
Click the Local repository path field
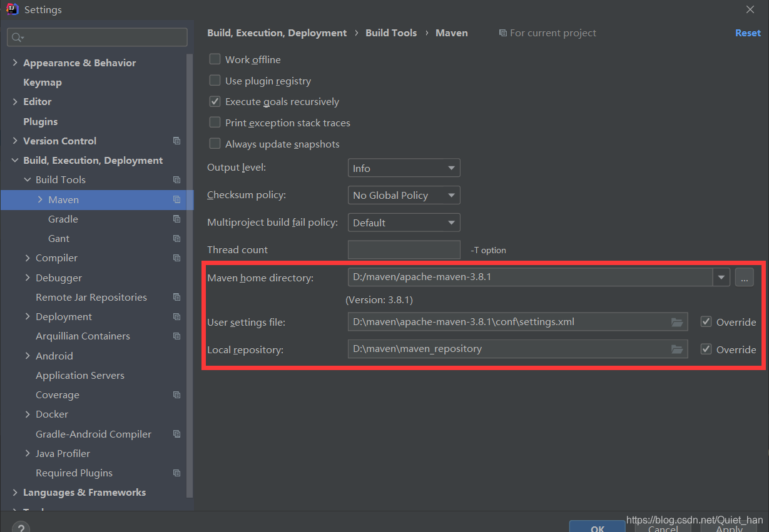(x=517, y=349)
